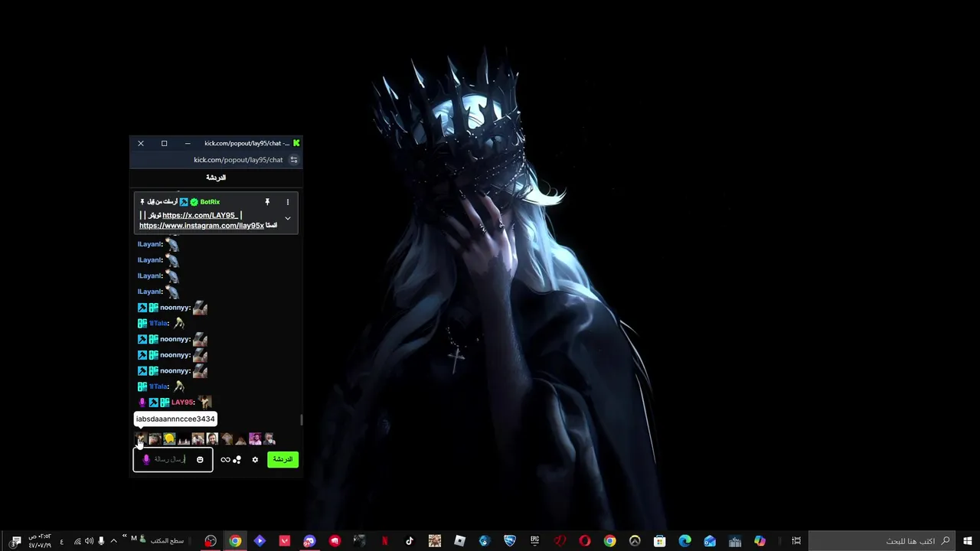Viewport: 980px width, 551px height.
Task: Open Microsoft Edge from taskbar
Action: [x=685, y=541]
